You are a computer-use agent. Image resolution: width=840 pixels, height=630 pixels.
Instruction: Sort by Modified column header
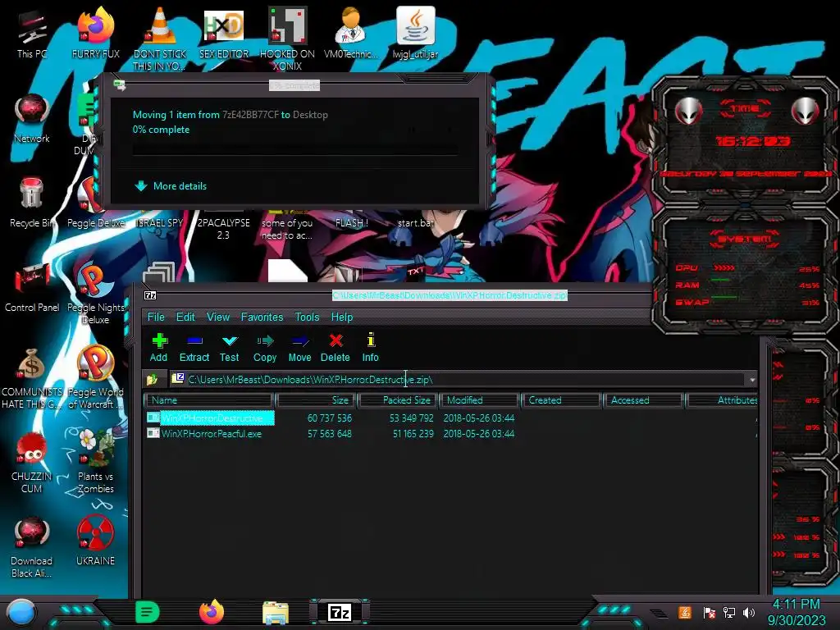[479, 400]
